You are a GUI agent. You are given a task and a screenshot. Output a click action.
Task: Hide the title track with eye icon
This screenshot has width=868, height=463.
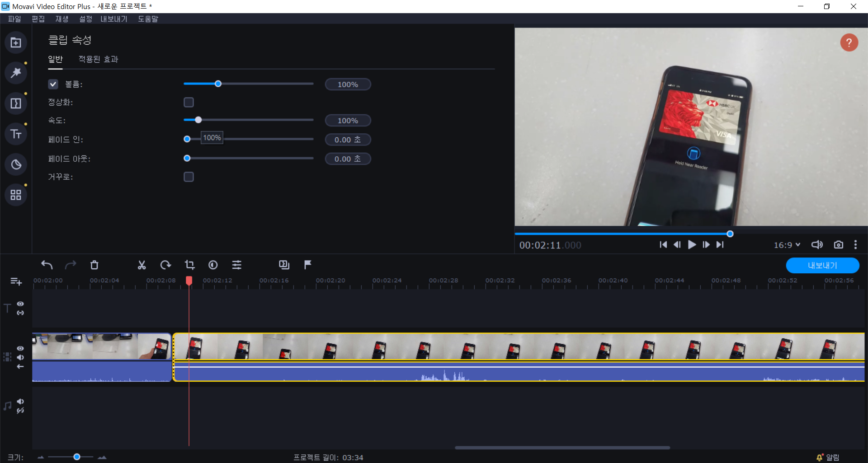point(20,304)
